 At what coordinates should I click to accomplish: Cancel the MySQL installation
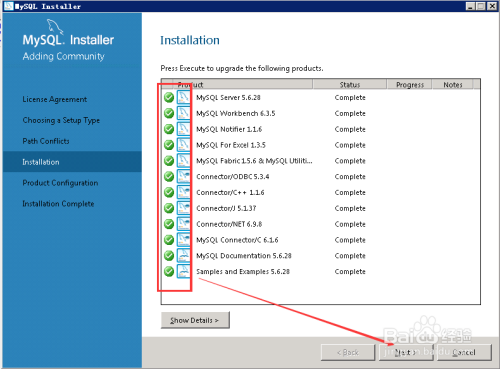(464, 352)
